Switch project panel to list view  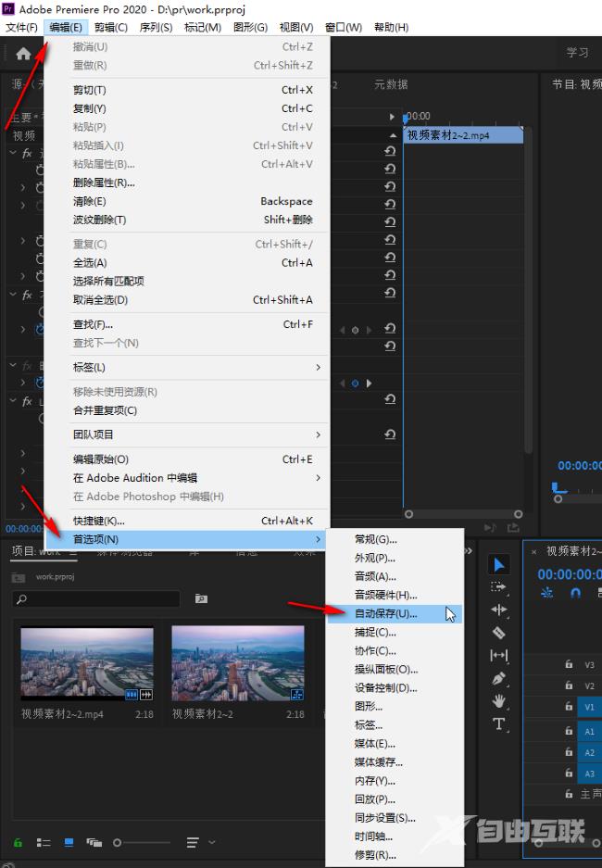[44, 843]
